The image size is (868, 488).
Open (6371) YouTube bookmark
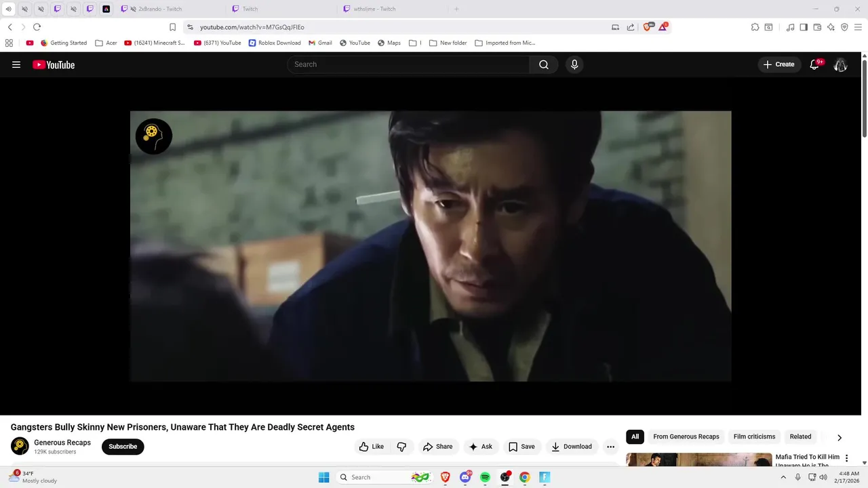pyautogui.click(x=218, y=43)
